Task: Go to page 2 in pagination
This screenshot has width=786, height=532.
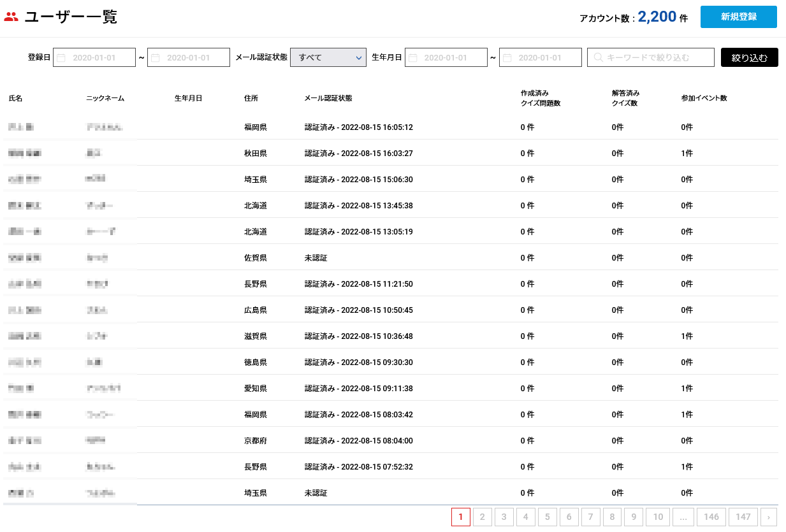Action: [x=483, y=517]
